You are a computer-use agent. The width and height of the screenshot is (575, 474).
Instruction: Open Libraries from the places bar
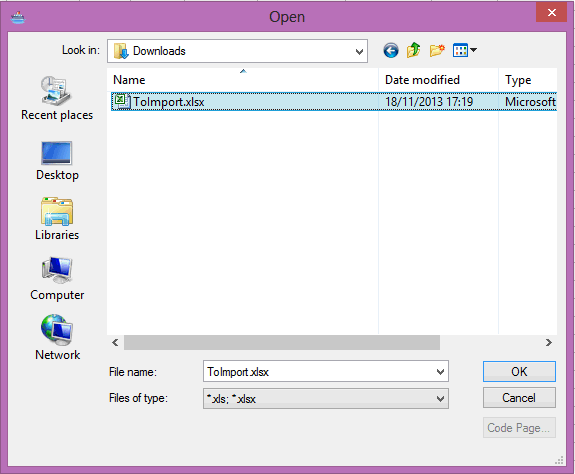click(x=57, y=219)
